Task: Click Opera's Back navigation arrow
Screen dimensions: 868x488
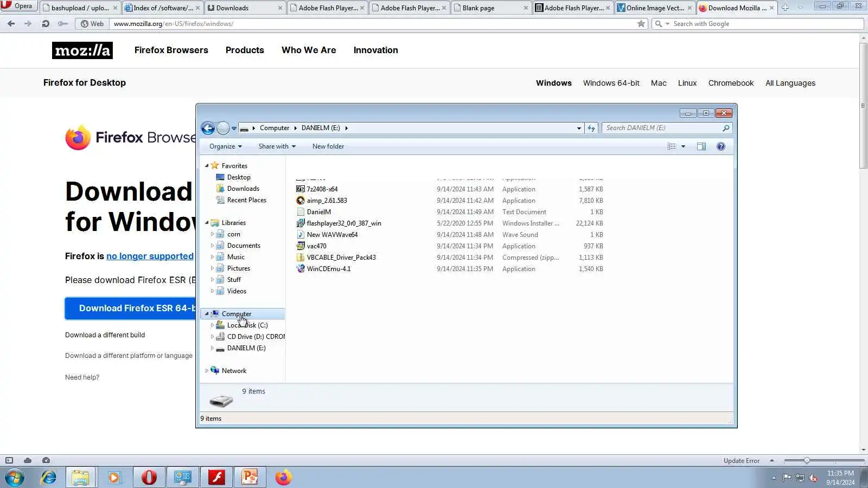Action: (11, 24)
